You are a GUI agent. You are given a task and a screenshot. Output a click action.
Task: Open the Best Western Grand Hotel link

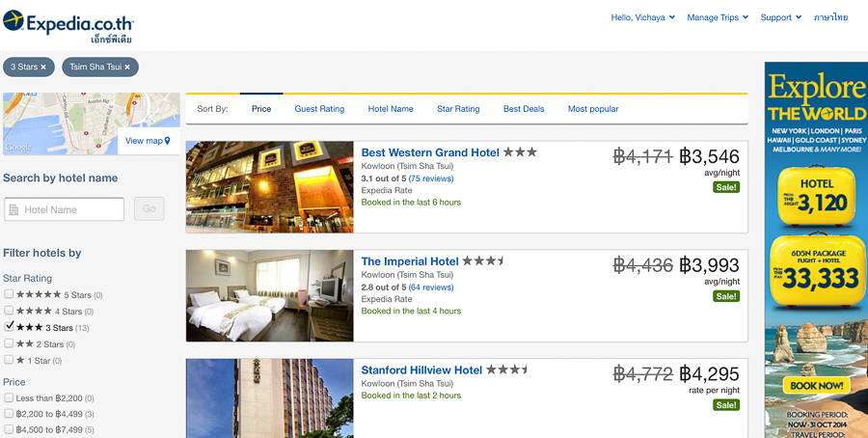click(x=430, y=152)
